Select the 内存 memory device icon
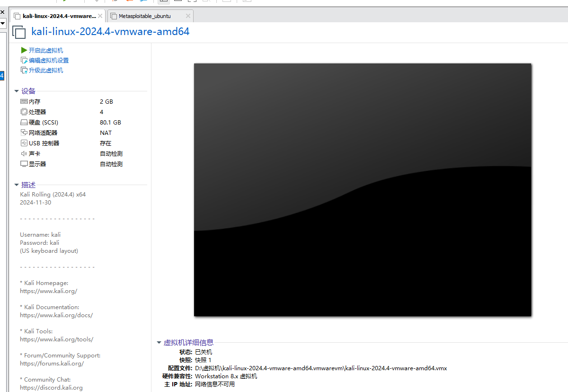The image size is (568, 392). click(24, 101)
